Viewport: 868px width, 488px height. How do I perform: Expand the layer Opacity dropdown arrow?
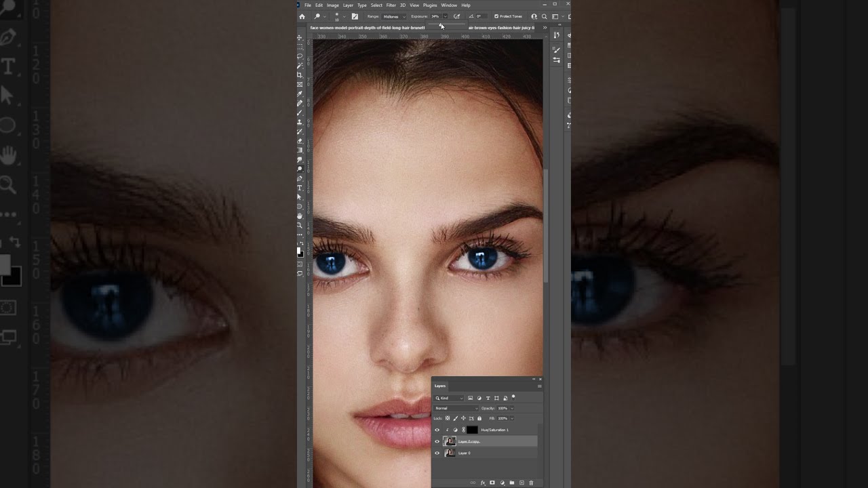[x=511, y=408]
